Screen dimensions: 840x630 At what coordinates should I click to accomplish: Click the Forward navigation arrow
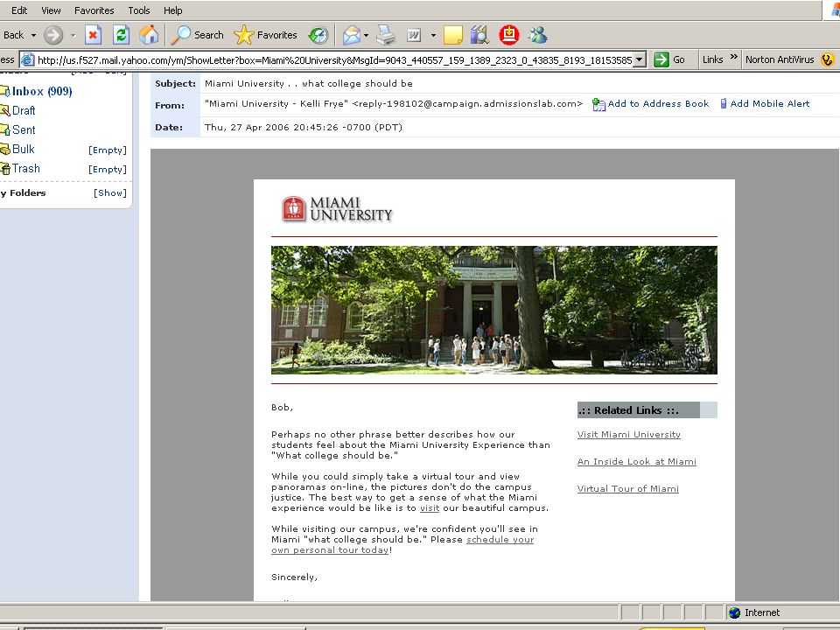(53, 35)
